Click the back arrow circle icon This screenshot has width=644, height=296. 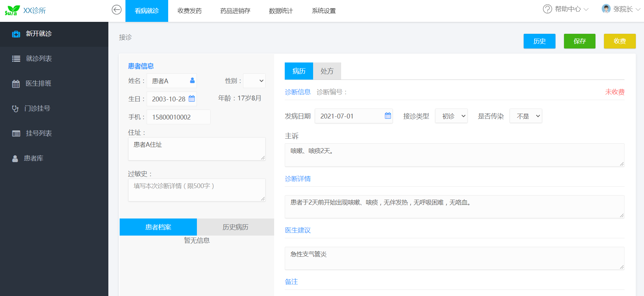117,10
